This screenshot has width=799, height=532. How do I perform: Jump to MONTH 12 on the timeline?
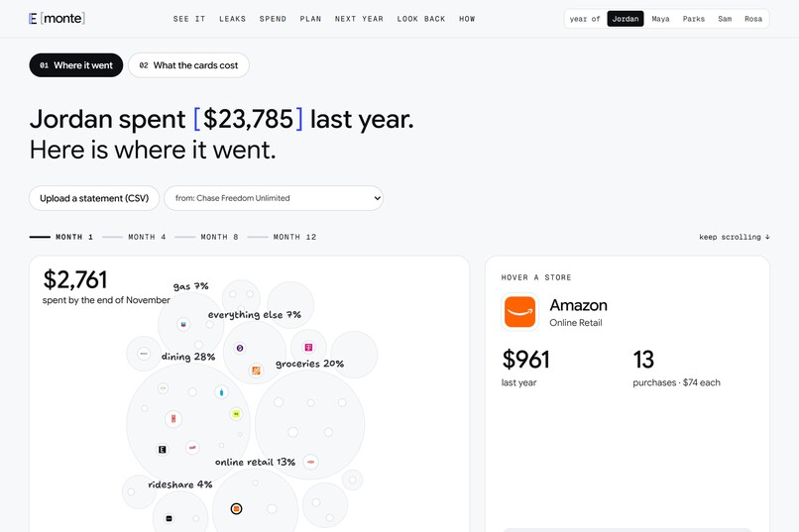282,237
